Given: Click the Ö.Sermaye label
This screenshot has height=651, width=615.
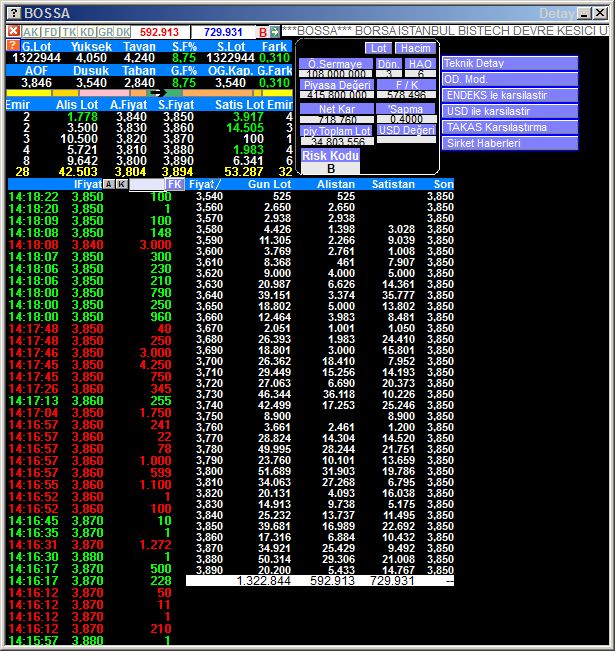Looking at the screenshot, I should click(336, 64).
